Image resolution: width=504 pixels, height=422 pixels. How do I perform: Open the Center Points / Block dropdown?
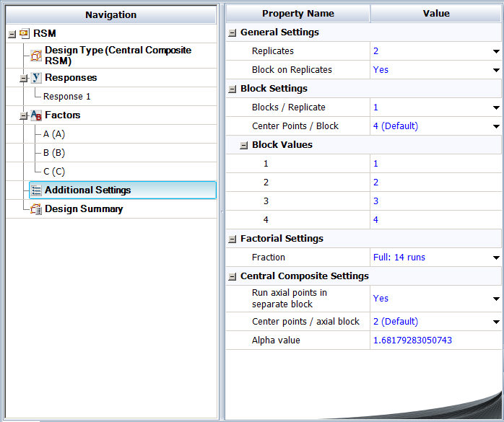point(496,126)
